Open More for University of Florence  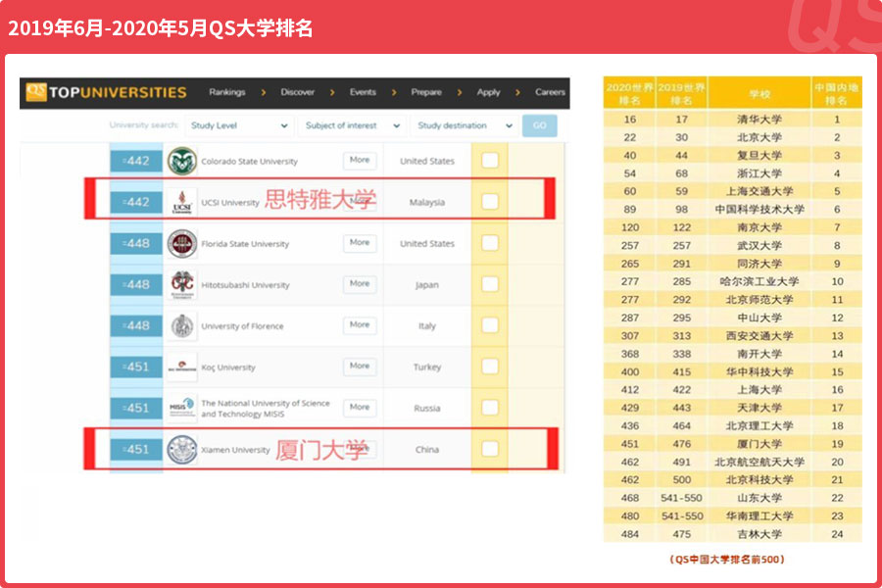[360, 324]
